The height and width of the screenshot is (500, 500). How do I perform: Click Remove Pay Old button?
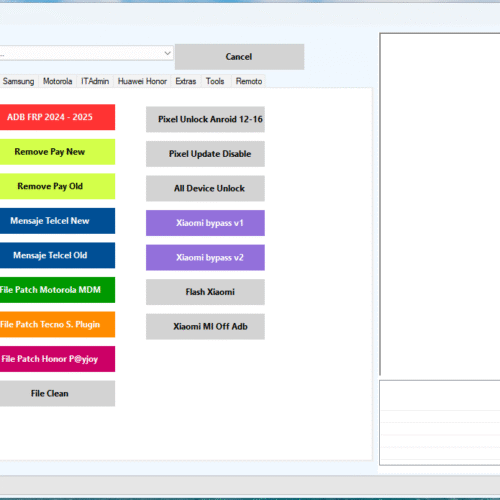pyautogui.click(x=57, y=186)
